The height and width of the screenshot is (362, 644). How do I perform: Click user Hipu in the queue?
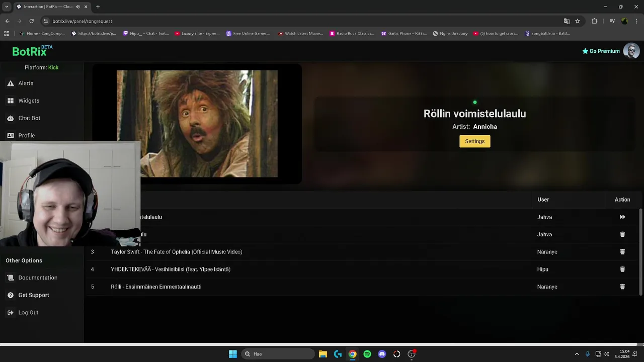pyautogui.click(x=542, y=269)
